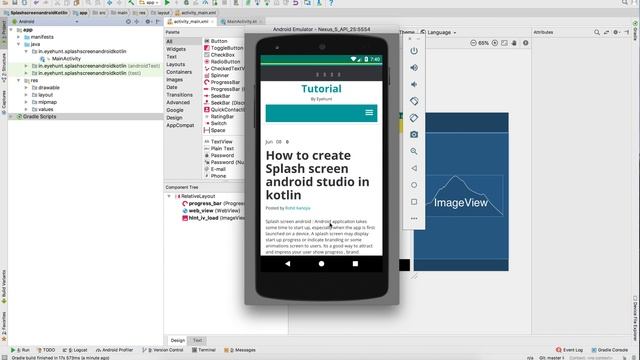Screen dimensions: 640x360
Task: Open the Language dropdown
Action: (439, 32)
